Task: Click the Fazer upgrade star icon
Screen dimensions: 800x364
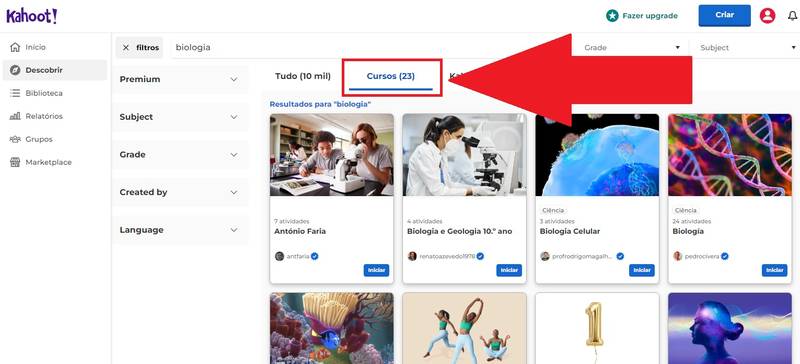Action: pyautogui.click(x=612, y=16)
